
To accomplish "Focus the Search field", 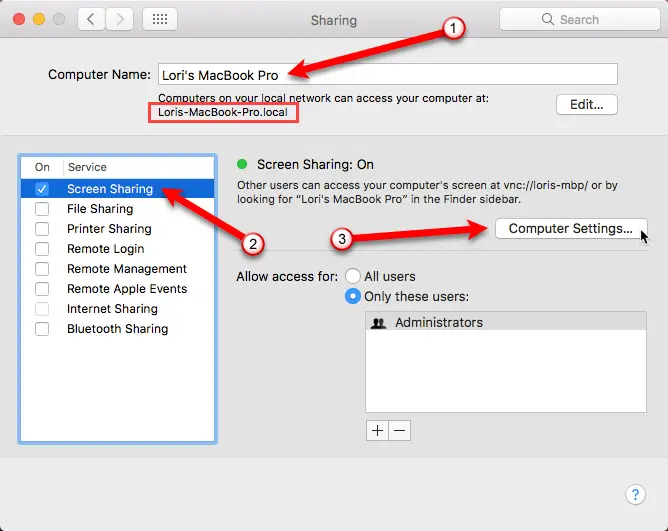I will 579,19.
